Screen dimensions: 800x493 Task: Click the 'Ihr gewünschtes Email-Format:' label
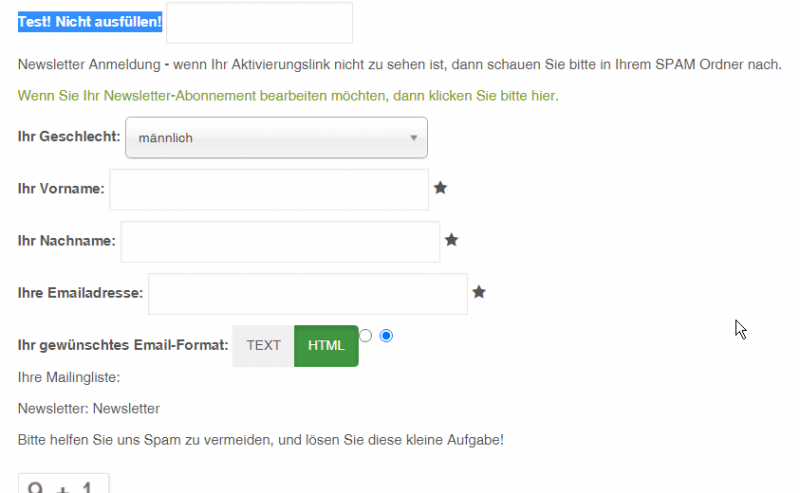123,346
